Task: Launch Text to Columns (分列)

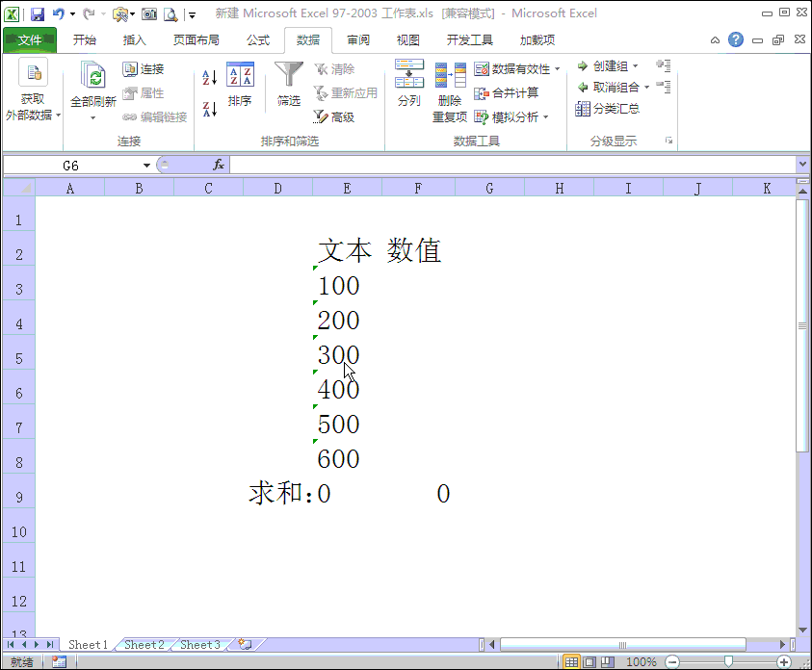Action: [409, 84]
